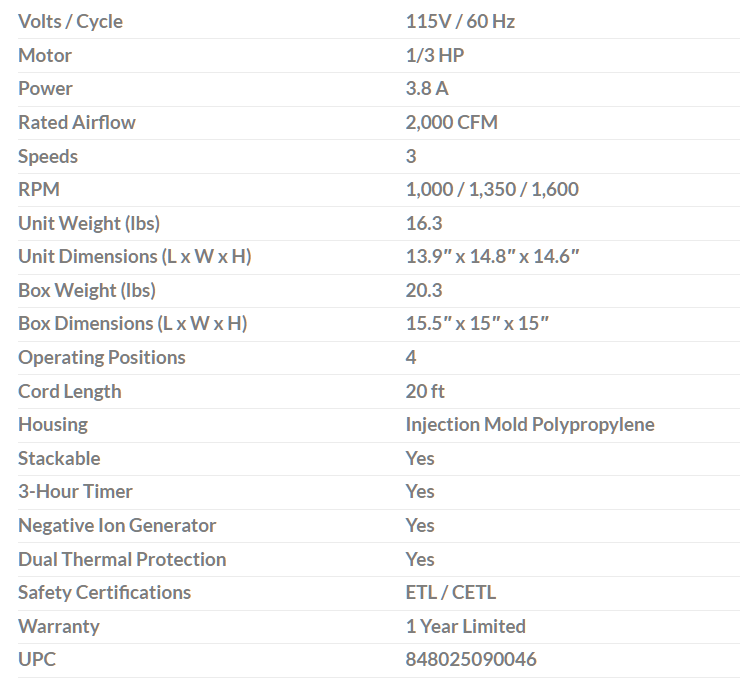Click the 2,000 CFM value
Image resolution: width=740 pixels, height=687 pixels.
(451, 122)
